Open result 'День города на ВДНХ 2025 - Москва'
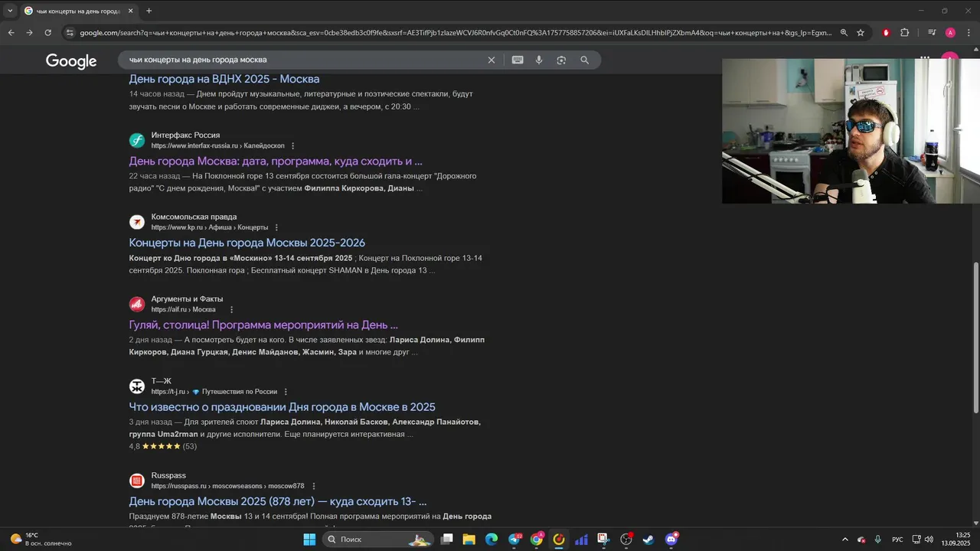Screen dimensions: 980x551 click(x=224, y=79)
